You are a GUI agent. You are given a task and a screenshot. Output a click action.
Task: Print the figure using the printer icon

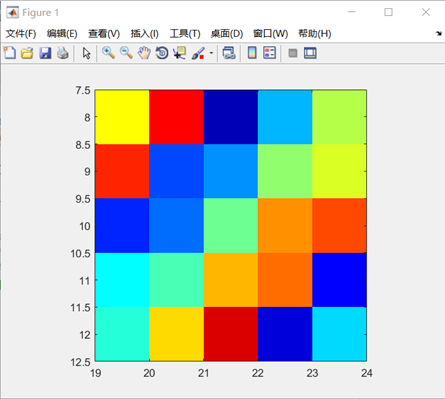click(x=63, y=53)
